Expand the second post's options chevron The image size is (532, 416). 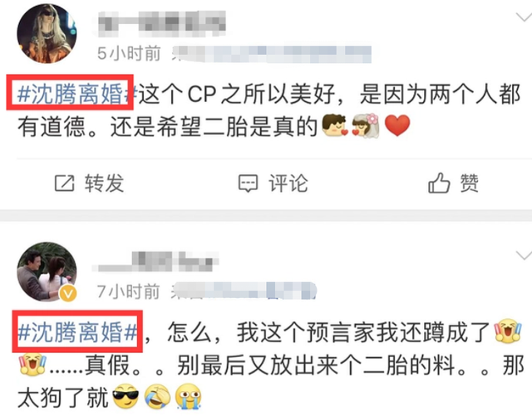[x=524, y=256]
